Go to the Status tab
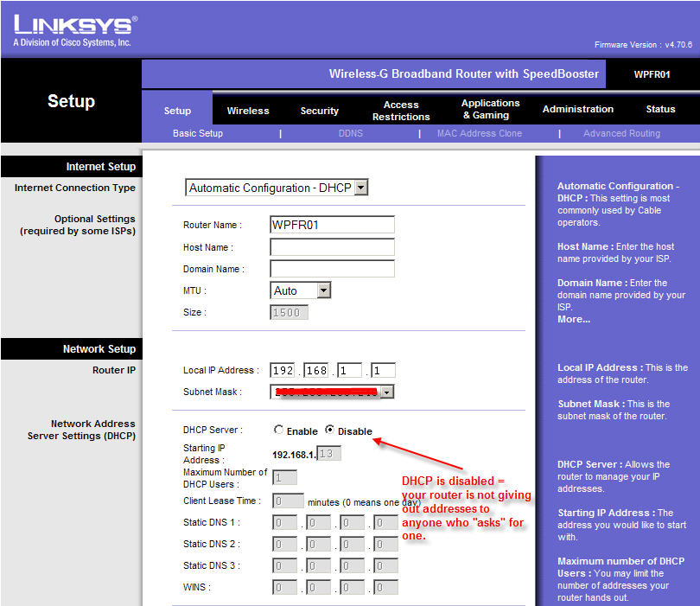This screenshot has height=606, width=700. pos(660,109)
